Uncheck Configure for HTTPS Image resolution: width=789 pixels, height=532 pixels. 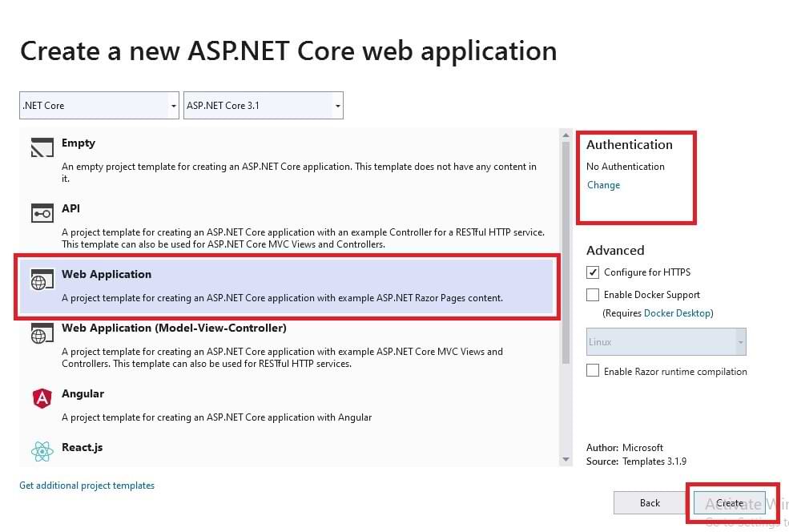point(592,272)
